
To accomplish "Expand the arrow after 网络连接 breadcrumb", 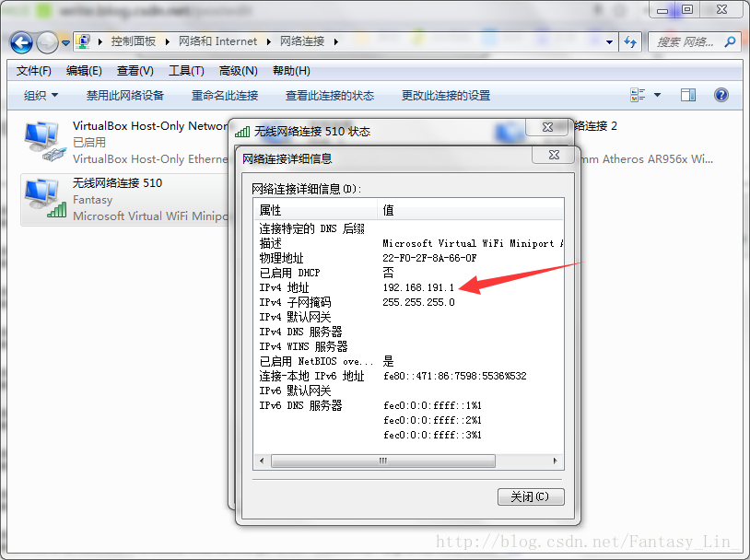I will [336, 42].
